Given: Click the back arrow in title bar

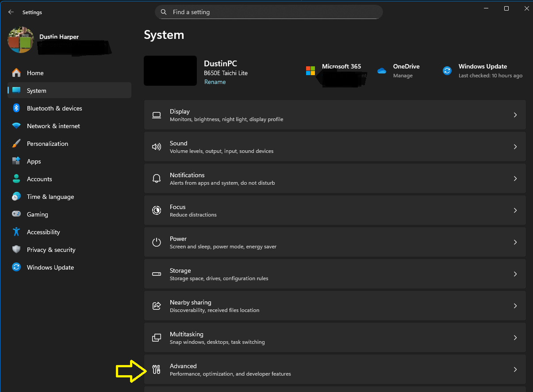Looking at the screenshot, I should [11, 12].
